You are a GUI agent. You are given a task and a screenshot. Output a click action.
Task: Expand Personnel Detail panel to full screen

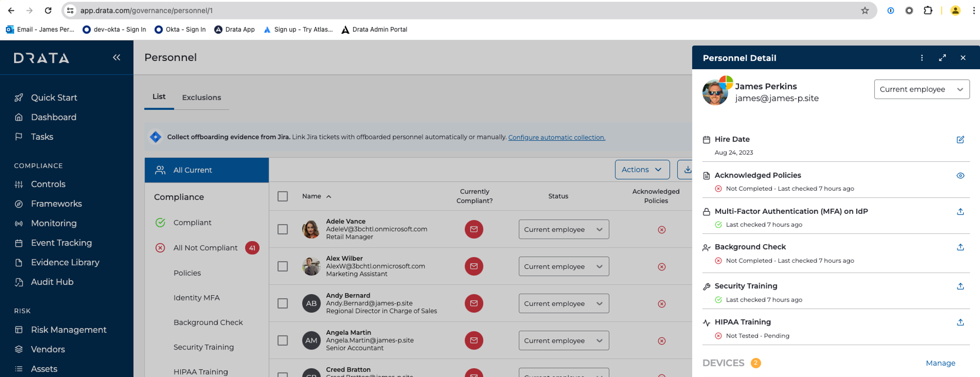coord(942,58)
